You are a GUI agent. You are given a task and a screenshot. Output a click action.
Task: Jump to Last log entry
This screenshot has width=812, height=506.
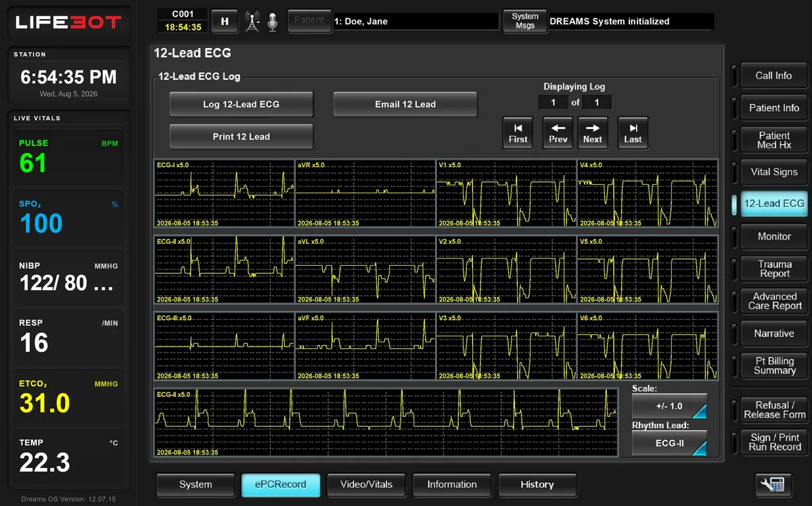(x=633, y=133)
